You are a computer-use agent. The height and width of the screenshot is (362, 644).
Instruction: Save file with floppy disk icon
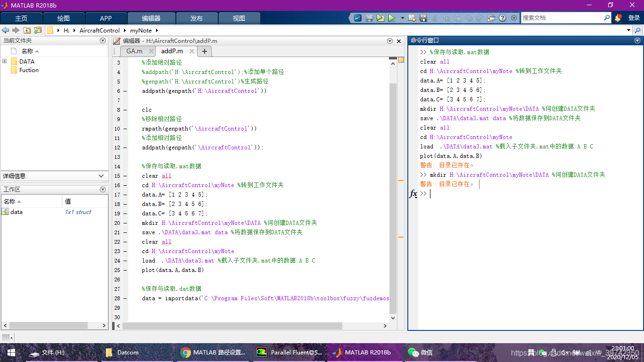click(423, 18)
